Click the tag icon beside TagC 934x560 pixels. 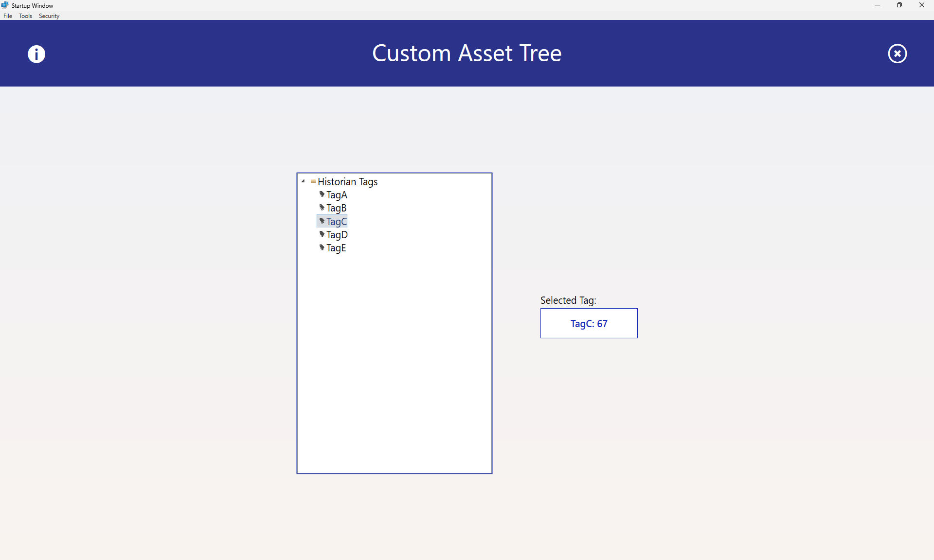pyautogui.click(x=322, y=221)
